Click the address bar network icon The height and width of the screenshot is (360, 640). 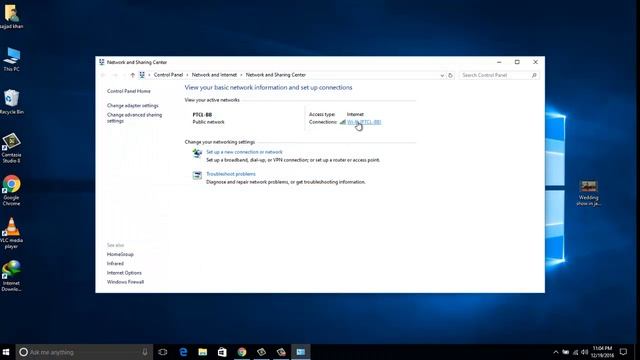(x=142, y=75)
